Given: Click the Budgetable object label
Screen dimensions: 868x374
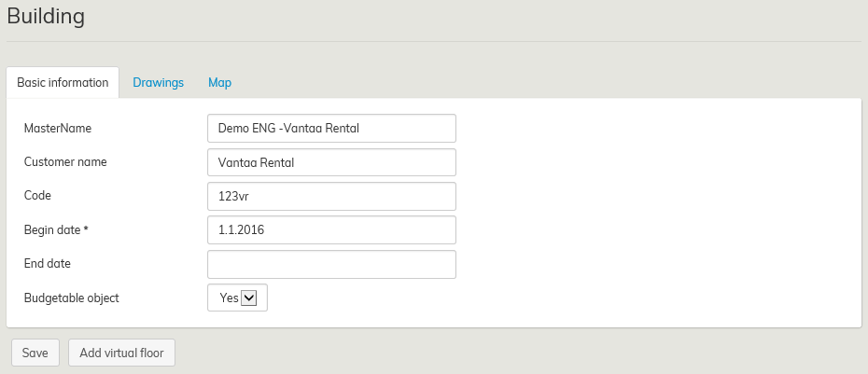Looking at the screenshot, I should (71, 298).
